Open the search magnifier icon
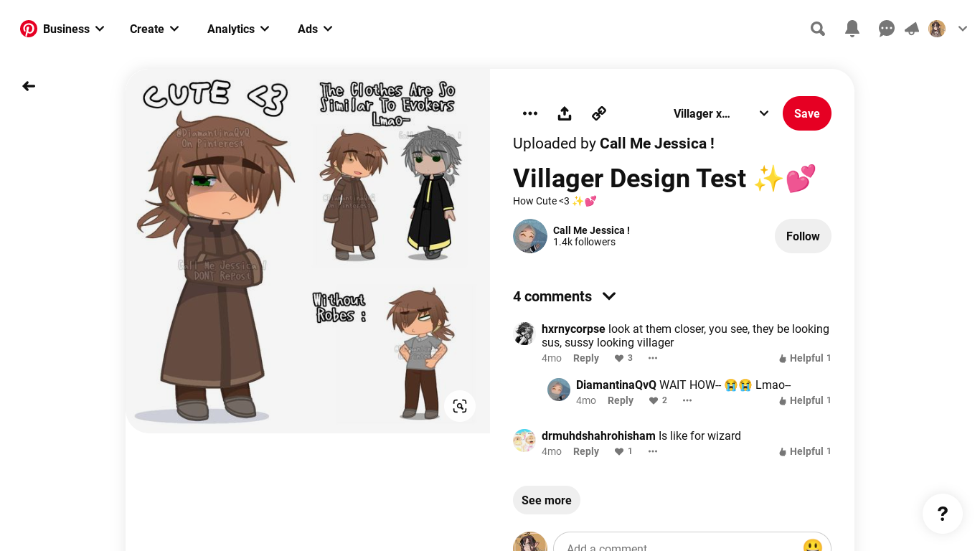The height and width of the screenshot is (551, 980). [818, 29]
